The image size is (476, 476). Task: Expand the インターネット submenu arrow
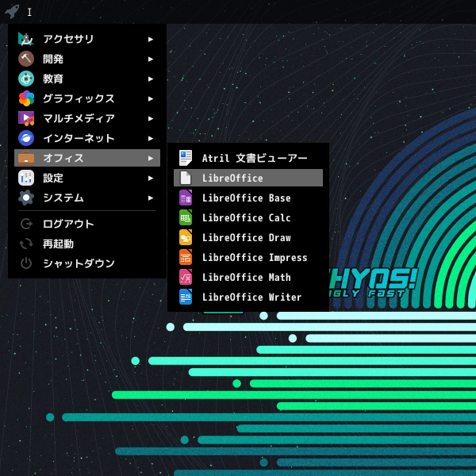[151, 138]
